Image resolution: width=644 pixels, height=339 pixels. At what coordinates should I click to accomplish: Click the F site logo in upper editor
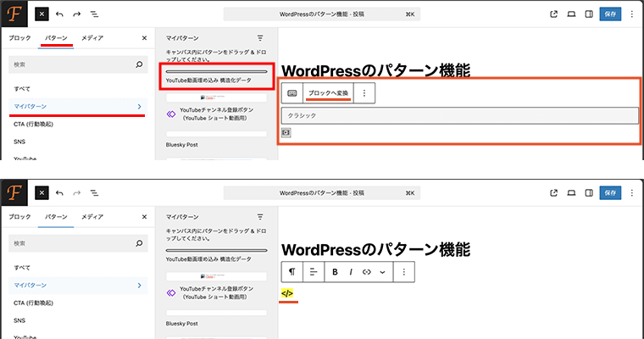[x=14, y=14]
